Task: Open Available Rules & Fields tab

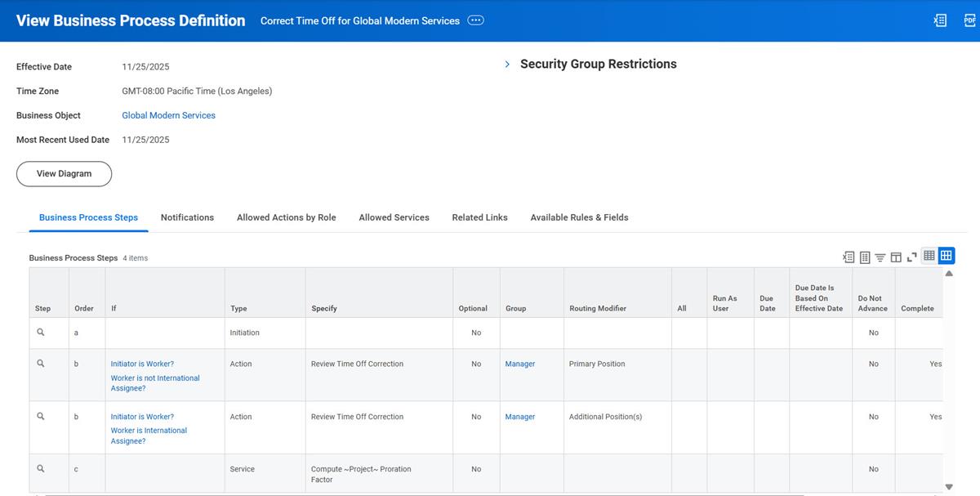Action: [579, 217]
